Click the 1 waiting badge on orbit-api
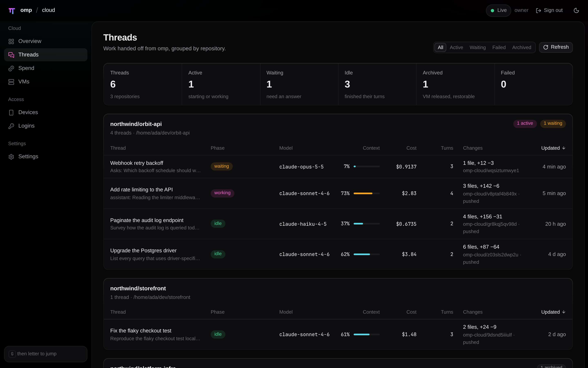 point(553,123)
